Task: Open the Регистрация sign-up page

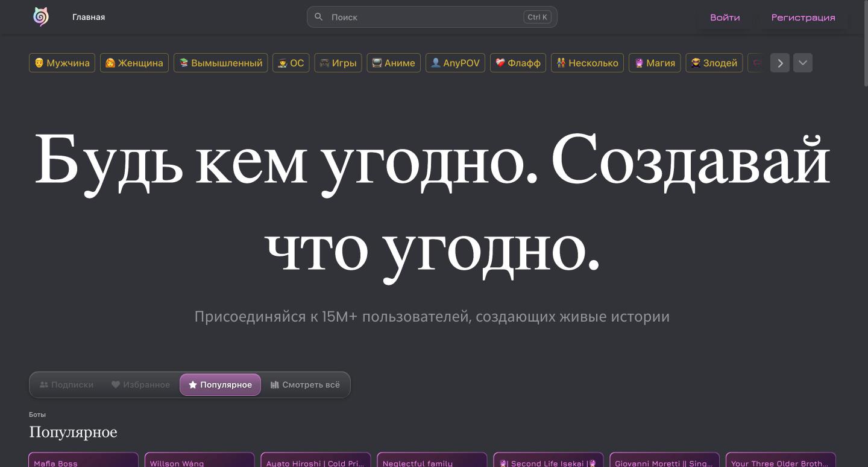Action: 803,17
